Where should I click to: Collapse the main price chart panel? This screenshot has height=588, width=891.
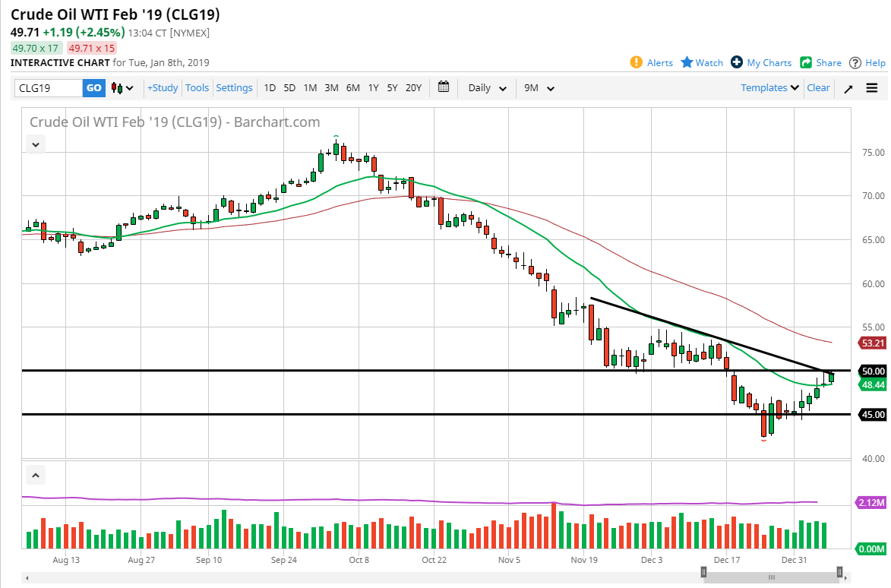click(x=35, y=144)
